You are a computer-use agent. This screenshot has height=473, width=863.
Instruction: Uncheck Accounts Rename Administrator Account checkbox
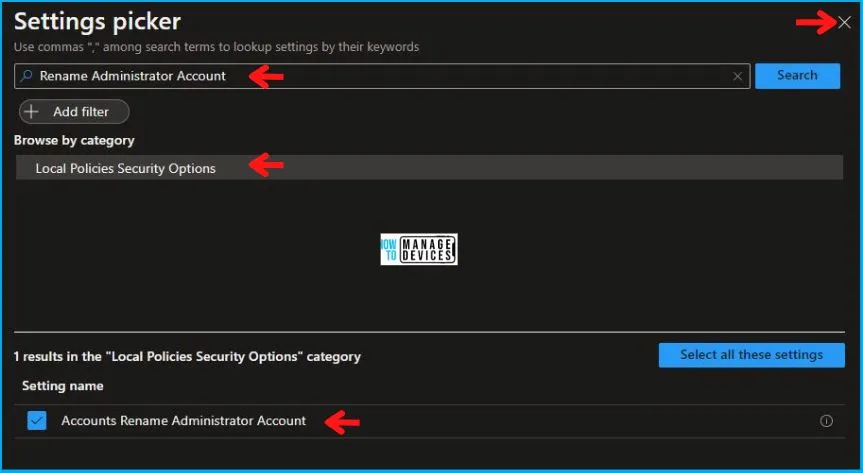point(37,421)
